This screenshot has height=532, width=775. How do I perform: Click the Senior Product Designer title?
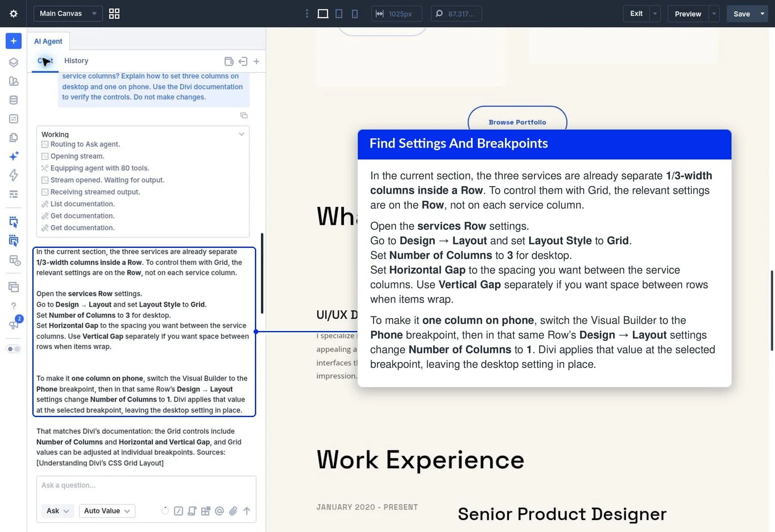pyautogui.click(x=562, y=514)
